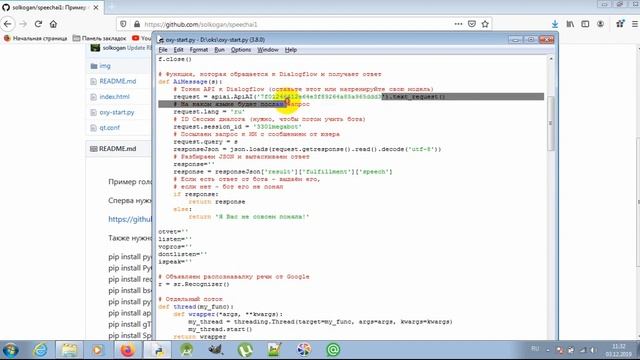Open Mail.ru Agent @ icon
The image size is (640, 360).
click(333, 350)
